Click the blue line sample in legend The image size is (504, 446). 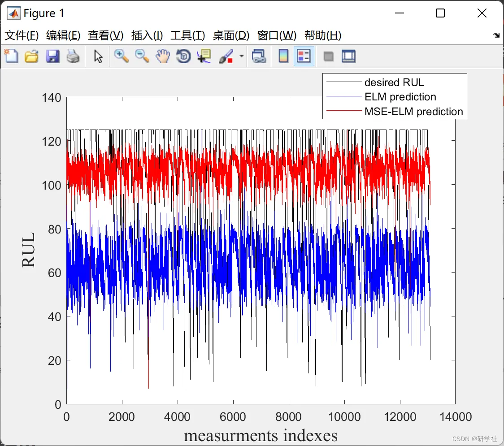point(344,96)
